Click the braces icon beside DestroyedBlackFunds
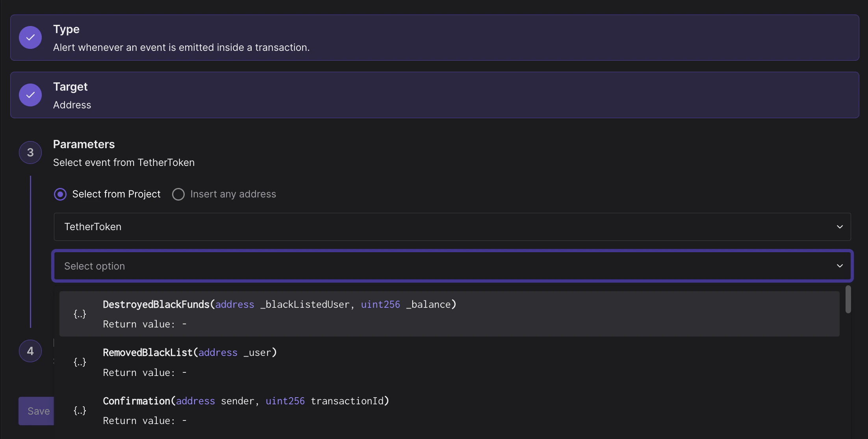This screenshot has width=868, height=439. (x=80, y=314)
